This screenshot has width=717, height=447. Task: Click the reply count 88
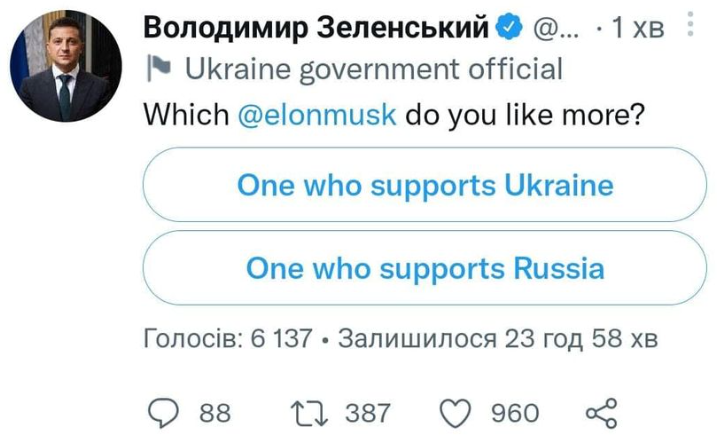point(215,413)
